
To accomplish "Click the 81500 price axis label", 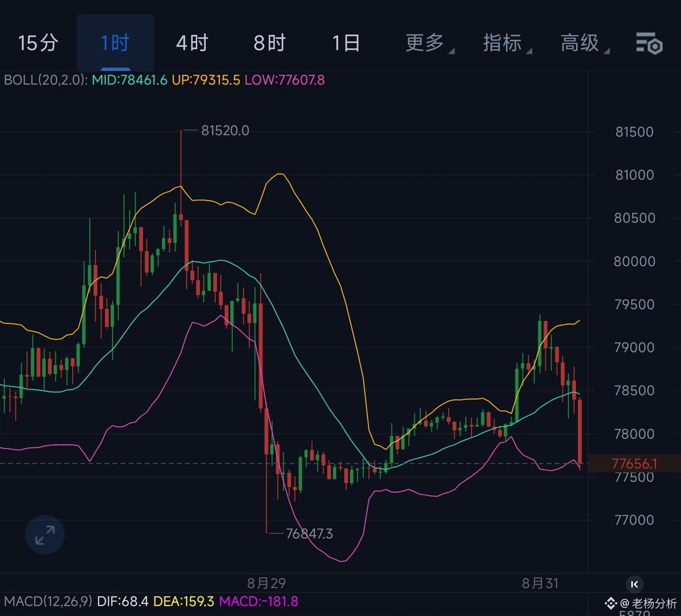I will (x=635, y=132).
